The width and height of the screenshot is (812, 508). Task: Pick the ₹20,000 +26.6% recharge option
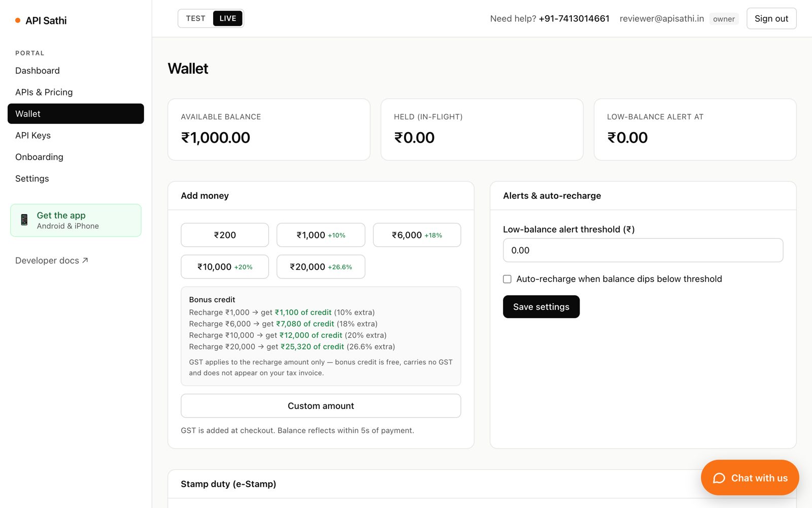(x=321, y=267)
